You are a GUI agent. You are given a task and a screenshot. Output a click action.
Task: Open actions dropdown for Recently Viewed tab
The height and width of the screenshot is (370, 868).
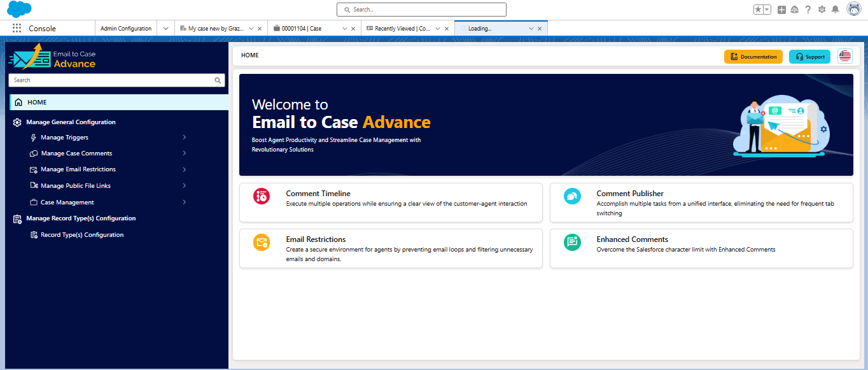coord(438,29)
